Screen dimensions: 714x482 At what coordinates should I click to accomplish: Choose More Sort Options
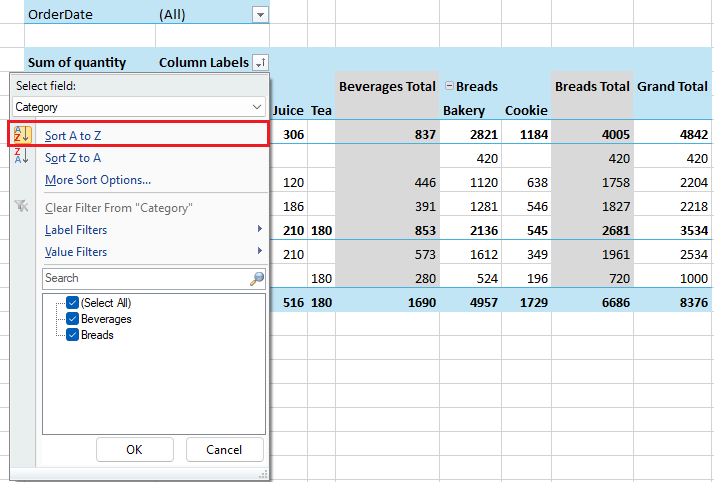coord(98,180)
